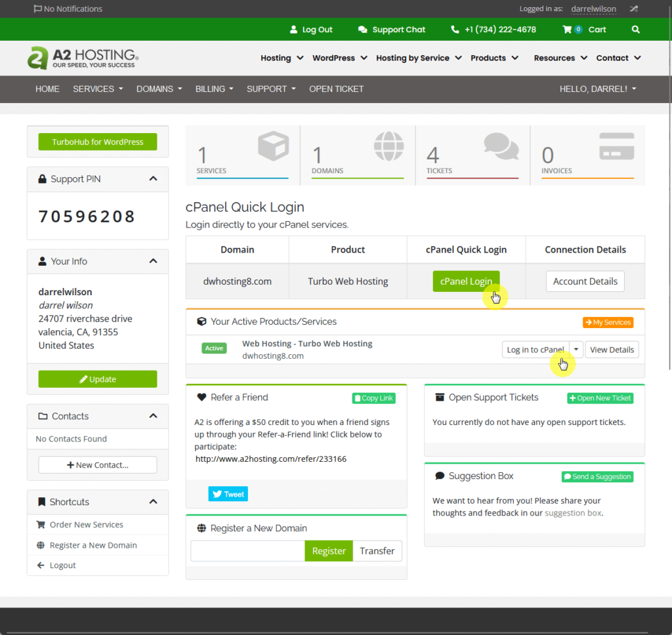The width and height of the screenshot is (672, 635).
Task: Collapse the Support PIN panel
Action: click(x=153, y=179)
